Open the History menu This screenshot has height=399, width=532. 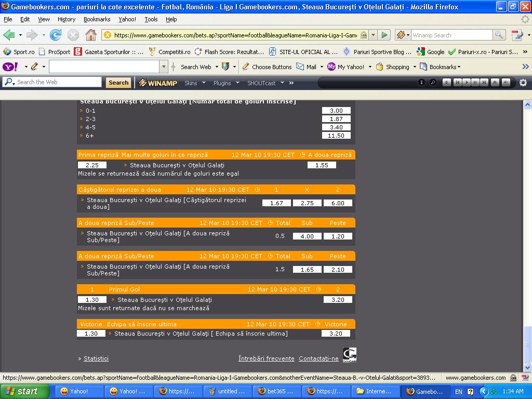point(66,19)
